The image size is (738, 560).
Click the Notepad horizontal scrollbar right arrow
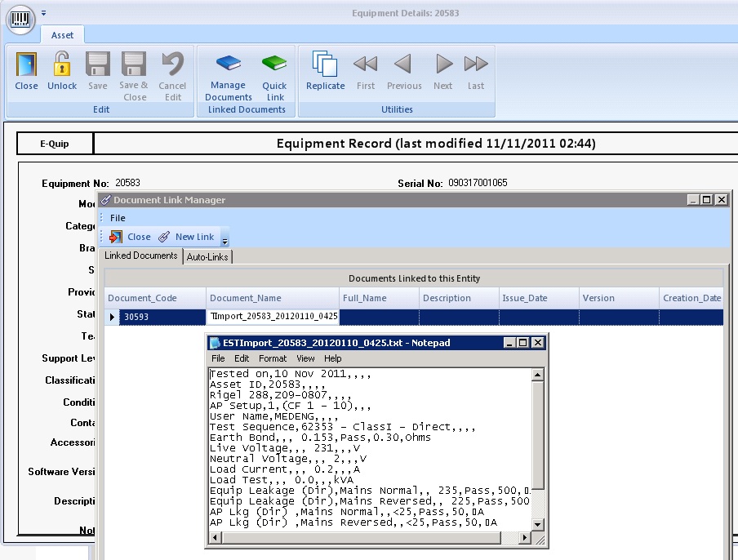pyautogui.click(x=525, y=537)
